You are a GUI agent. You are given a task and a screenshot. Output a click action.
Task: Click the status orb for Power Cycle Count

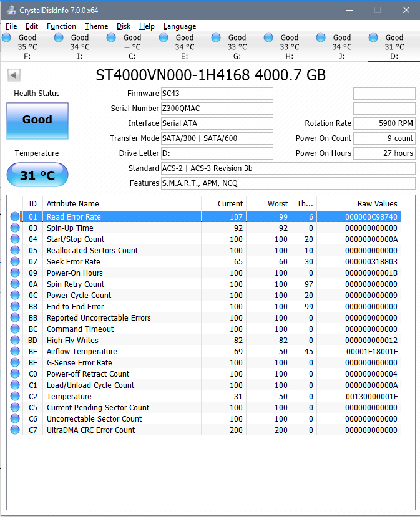[15, 295]
